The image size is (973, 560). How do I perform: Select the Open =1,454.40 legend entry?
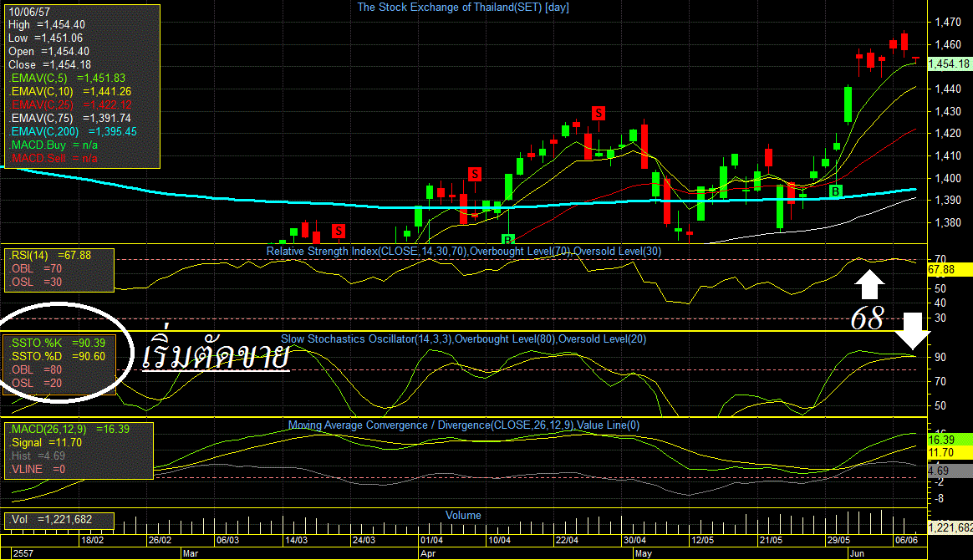48,52
